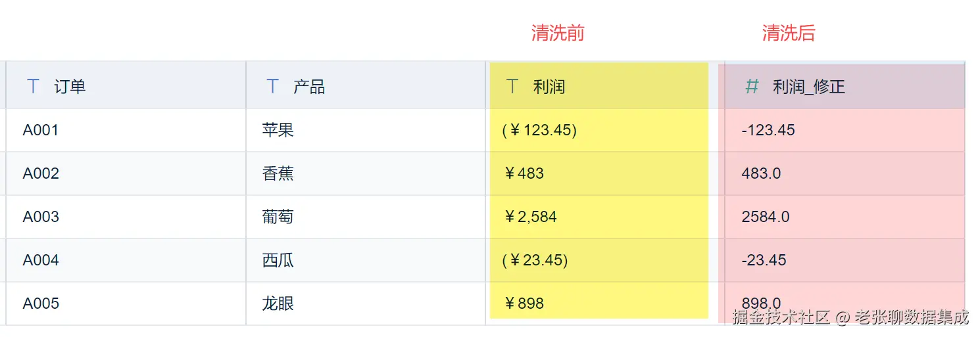The height and width of the screenshot is (337, 980).
Task: Click the text type icon beside 订单
Action: [33, 86]
